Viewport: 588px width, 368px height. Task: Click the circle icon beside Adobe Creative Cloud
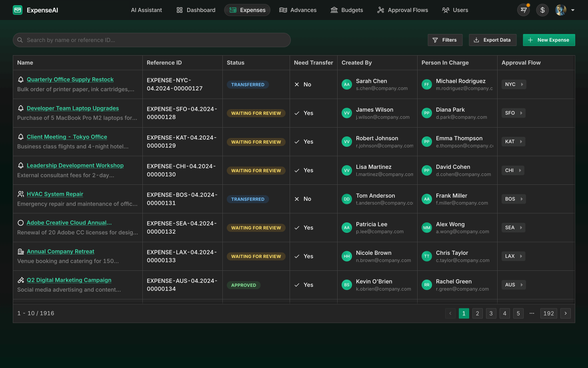coord(21,223)
